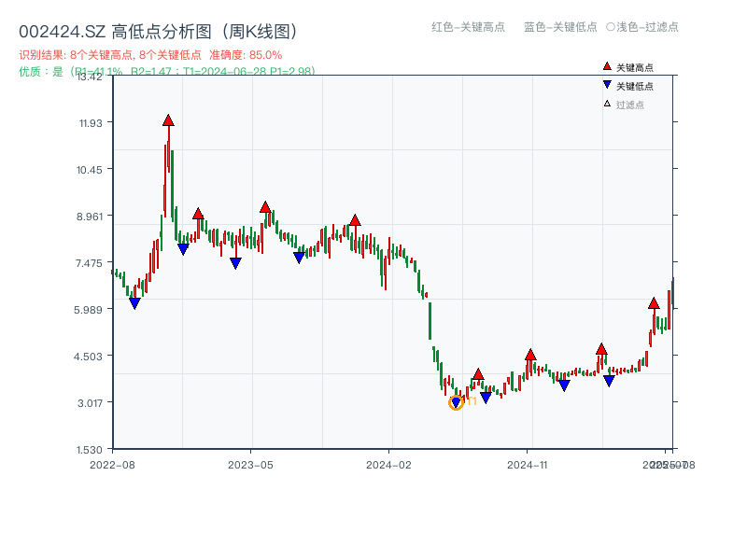Click the orange-circled blue T1 low marker
Image resolution: width=747 pixels, height=560 pixels.
(456, 402)
